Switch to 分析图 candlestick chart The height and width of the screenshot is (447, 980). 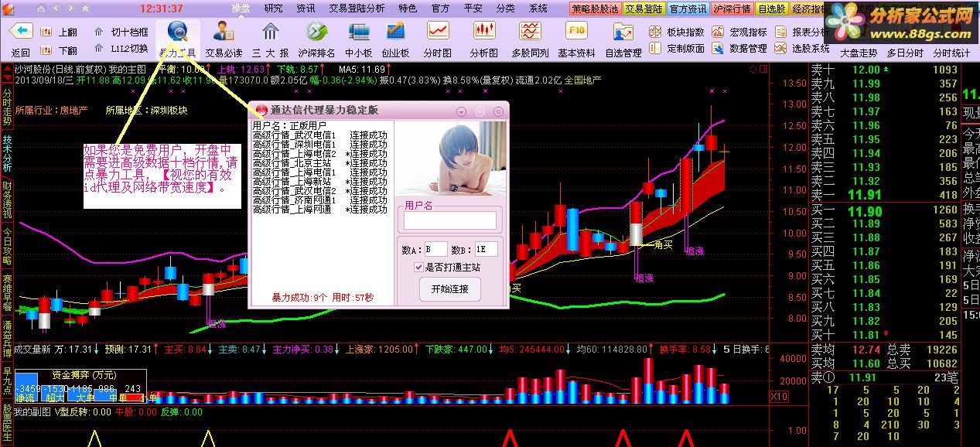484,32
